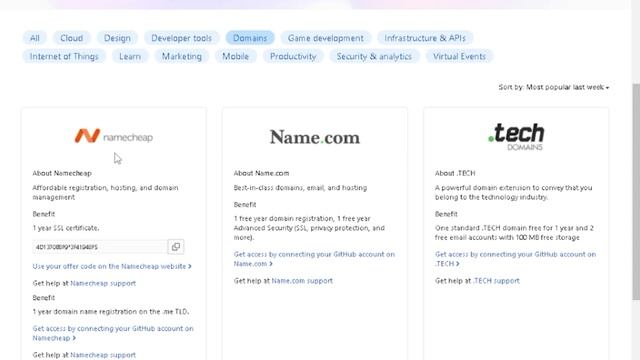
Task: Filter offers by Design
Action: point(117,38)
